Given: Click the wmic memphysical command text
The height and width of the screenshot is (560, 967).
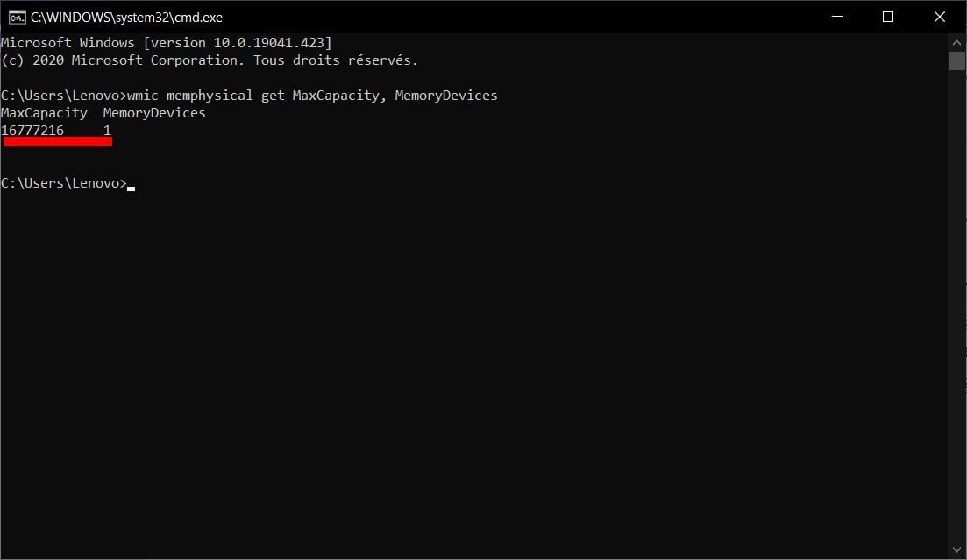Looking at the screenshot, I should [x=312, y=96].
